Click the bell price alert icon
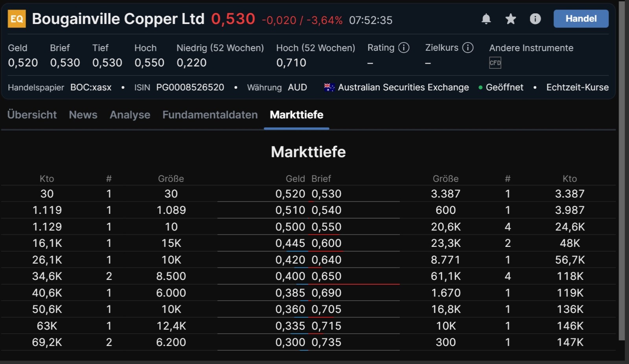Image resolution: width=629 pixels, height=364 pixels. click(x=486, y=19)
